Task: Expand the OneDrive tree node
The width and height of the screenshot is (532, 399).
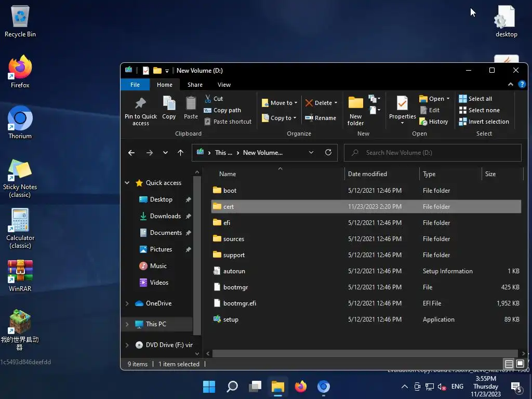Action: click(x=127, y=303)
